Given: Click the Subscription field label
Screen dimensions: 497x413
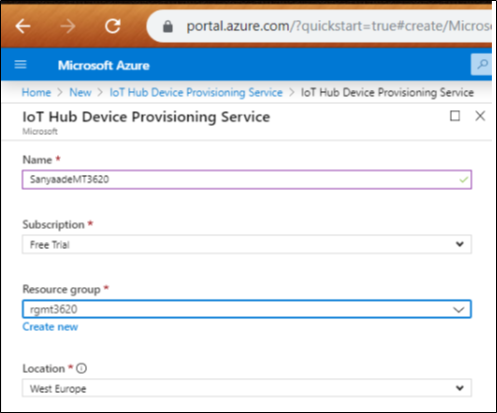Looking at the screenshot, I should (x=53, y=225).
